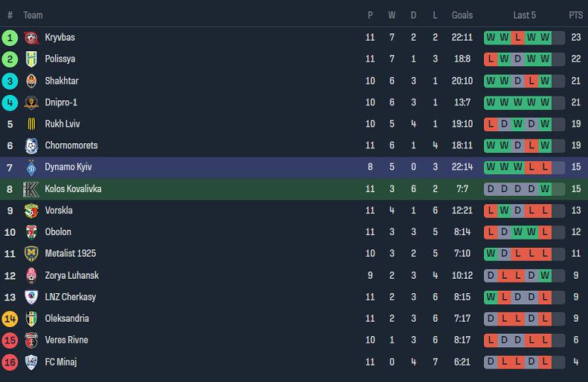Select the Shakhtar club crest
588x382 pixels.
point(31,81)
